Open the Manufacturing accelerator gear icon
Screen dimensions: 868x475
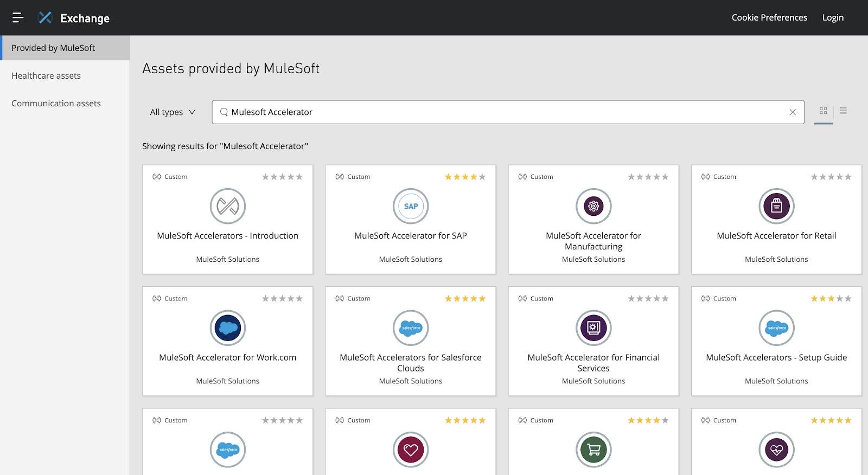point(593,206)
